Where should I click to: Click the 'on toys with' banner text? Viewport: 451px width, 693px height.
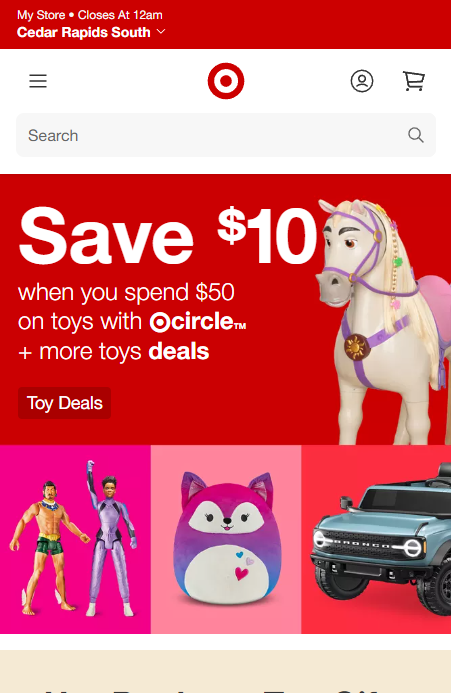pyautogui.click(x=80, y=321)
